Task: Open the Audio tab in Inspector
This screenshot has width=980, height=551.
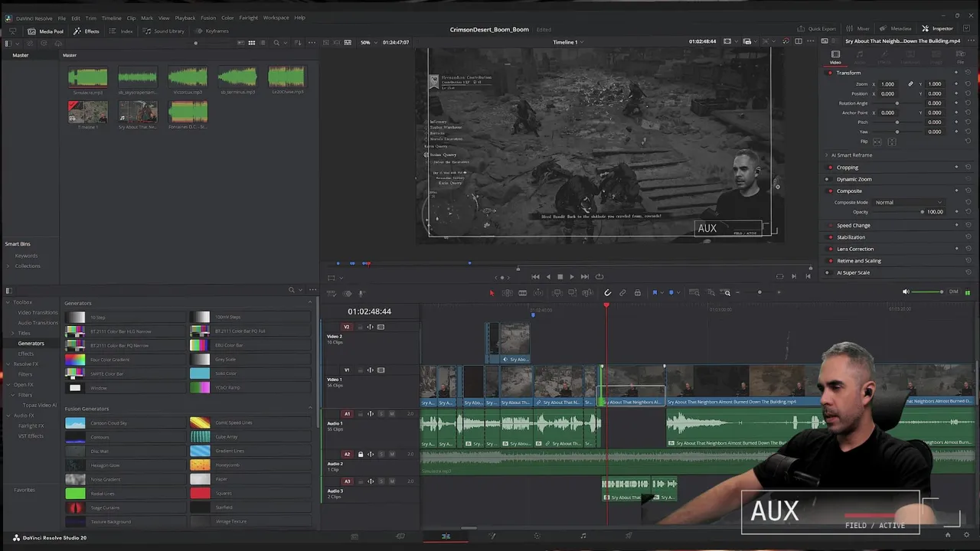Action: [860, 57]
